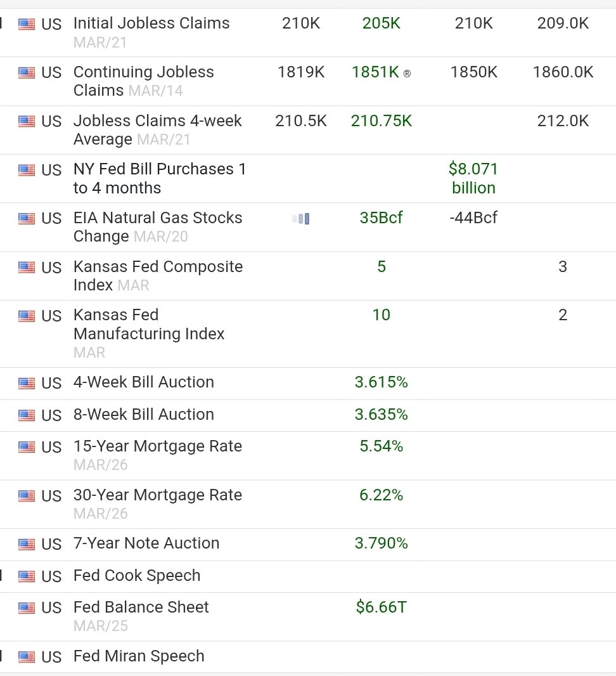
Task: Click the 3.635% 8-Week Bill rate
Action: (x=382, y=414)
